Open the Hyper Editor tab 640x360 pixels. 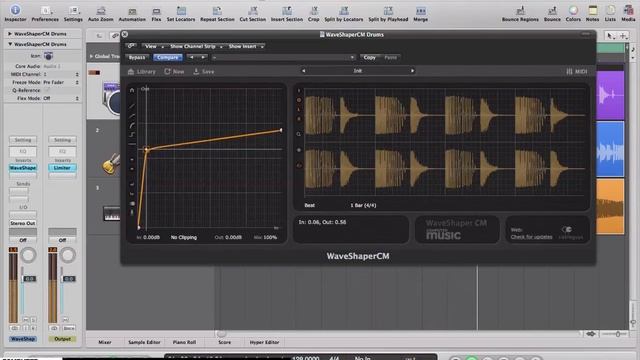(x=264, y=342)
